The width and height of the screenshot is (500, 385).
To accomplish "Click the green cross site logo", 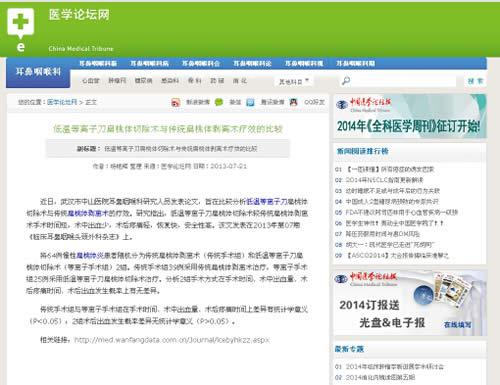I will 21,23.
